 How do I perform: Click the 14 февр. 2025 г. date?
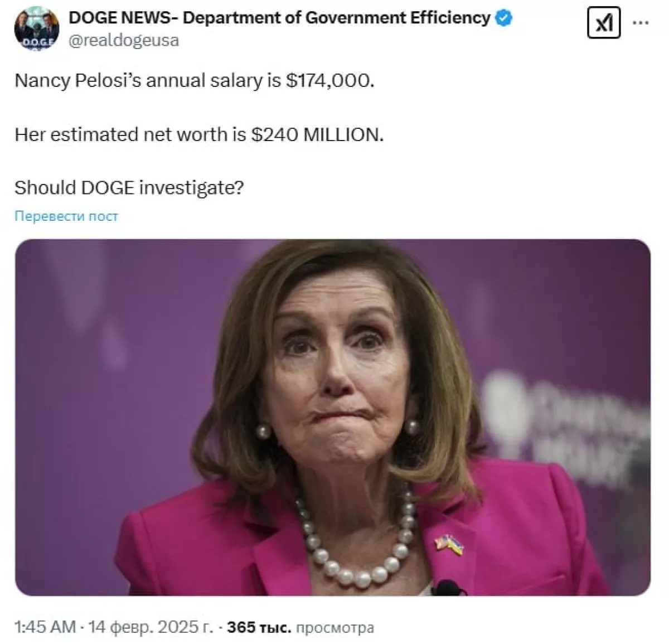[x=151, y=627]
